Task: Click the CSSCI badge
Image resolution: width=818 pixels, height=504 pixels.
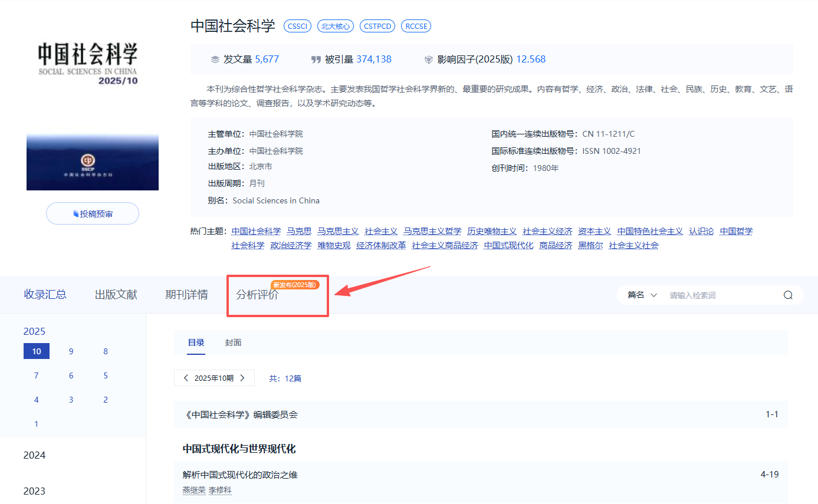Action: coord(297,26)
